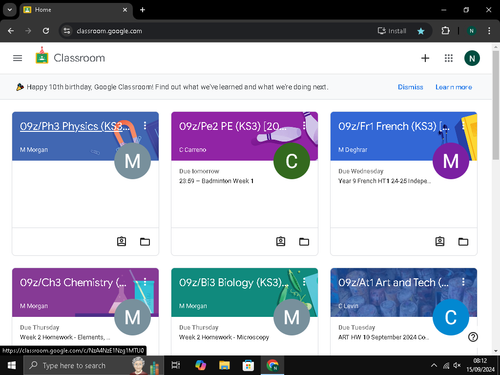Image resolution: width=500 pixels, height=375 pixels.
Task: Click the help question mark icon
Action: 473,337
